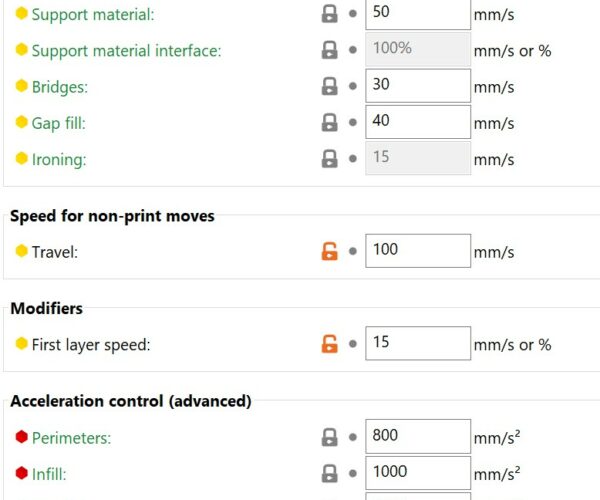Click the Gap fill speed field
This screenshot has width=600, height=500.
pyautogui.click(x=418, y=122)
